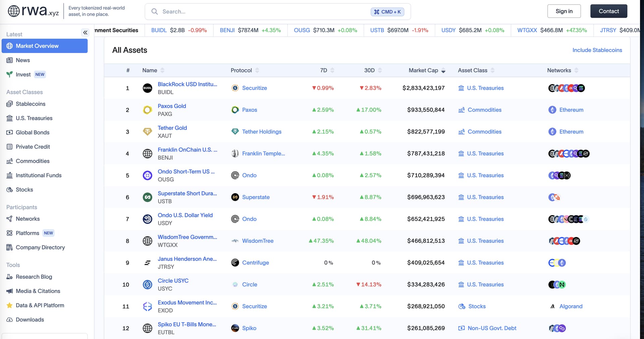Click the Exodus EXOD token logo
The width and height of the screenshot is (644, 339).
148,306
